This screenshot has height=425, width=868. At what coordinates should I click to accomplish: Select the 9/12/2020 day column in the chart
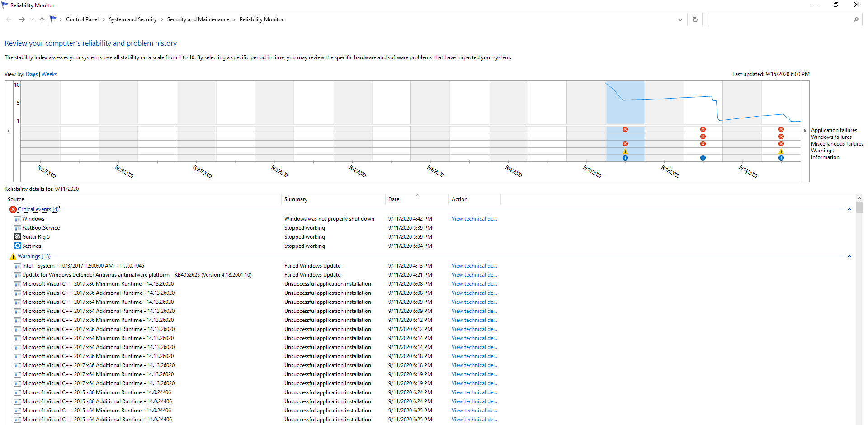coord(664,121)
